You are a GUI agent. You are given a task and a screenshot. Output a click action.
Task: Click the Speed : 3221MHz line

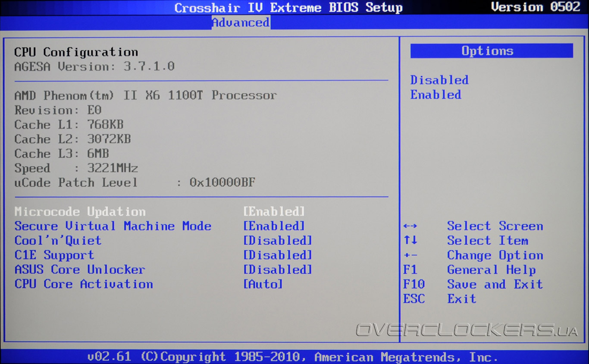(76, 168)
